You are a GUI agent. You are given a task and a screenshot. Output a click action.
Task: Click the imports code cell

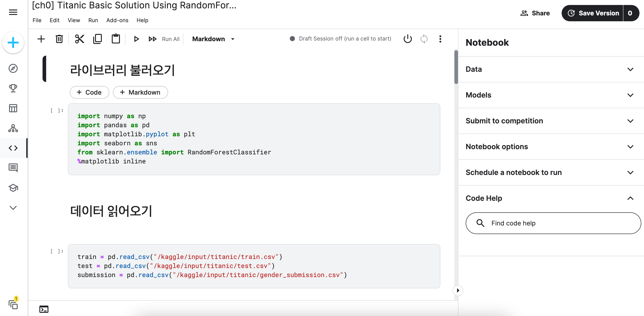click(x=254, y=139)
